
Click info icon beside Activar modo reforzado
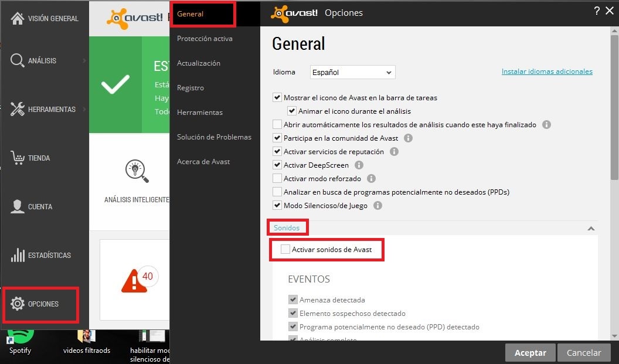pyautogui.click(x=371, y=178)
